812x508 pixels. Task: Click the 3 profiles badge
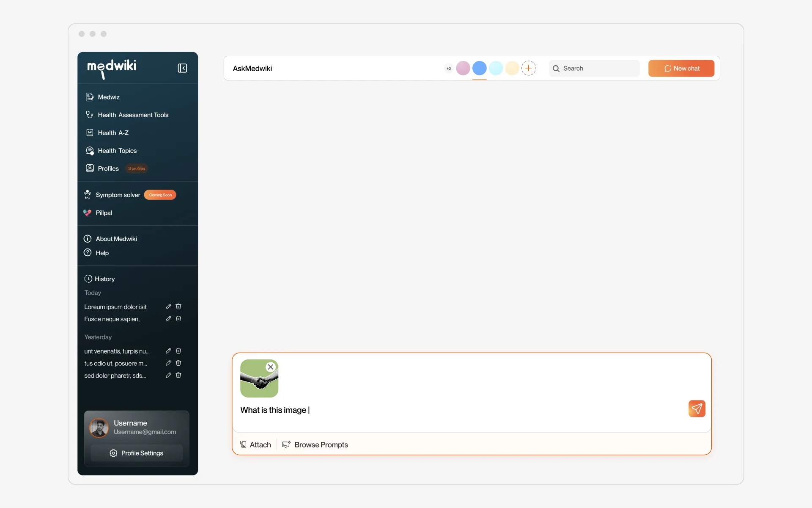[137, 168]
